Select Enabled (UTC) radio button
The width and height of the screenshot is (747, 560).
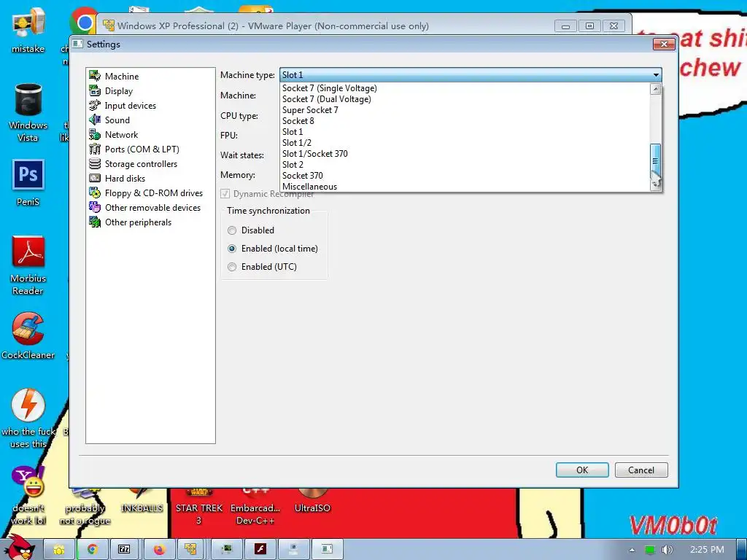click(x=232, y=267)
